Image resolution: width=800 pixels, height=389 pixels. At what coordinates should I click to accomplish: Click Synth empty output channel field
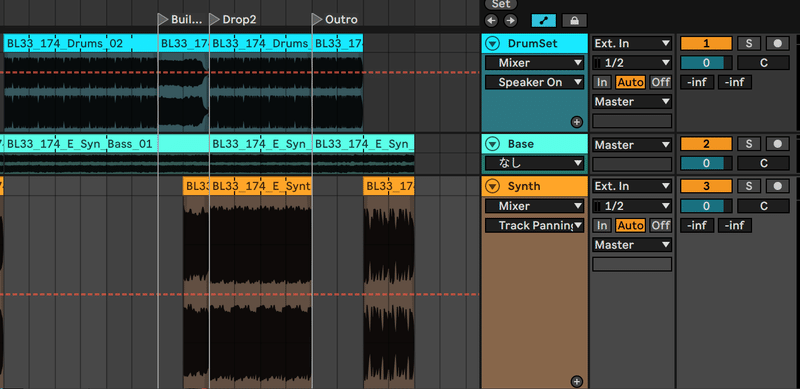[632, 264]
